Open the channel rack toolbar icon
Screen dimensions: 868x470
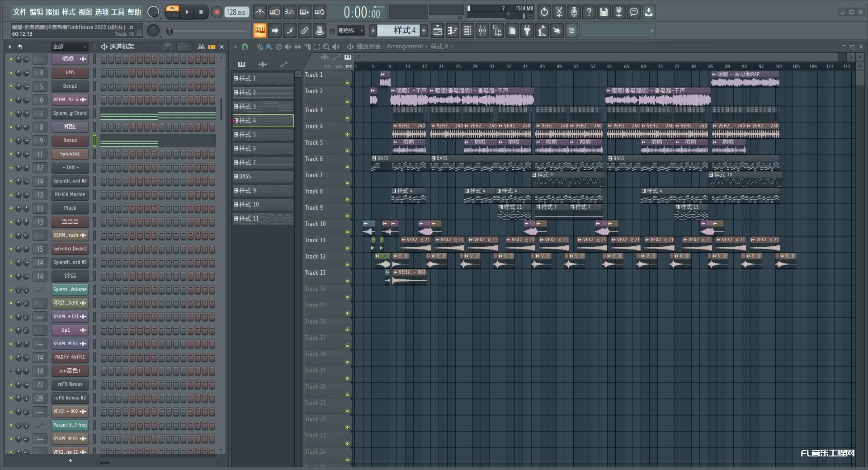point(467,31)
